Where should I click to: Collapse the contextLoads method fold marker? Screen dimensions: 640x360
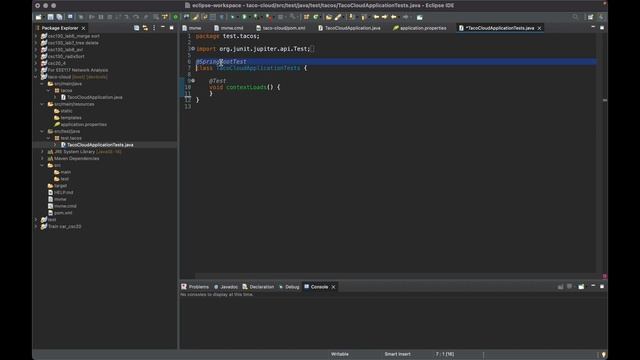click(193, 81)
